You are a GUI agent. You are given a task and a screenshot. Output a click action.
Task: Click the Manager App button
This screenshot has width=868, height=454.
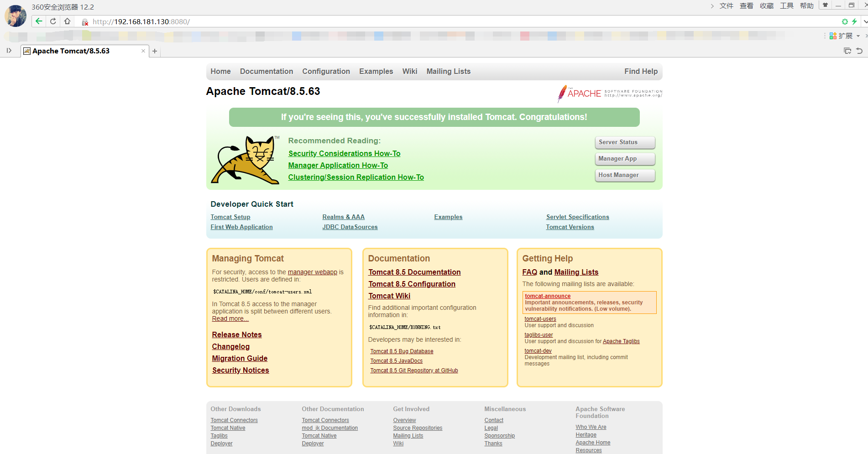coord(624,159)
